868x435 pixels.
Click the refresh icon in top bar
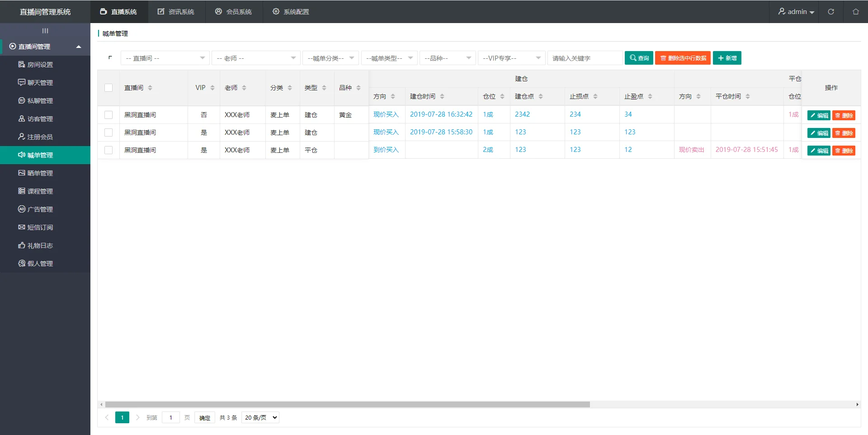point(831,12)
